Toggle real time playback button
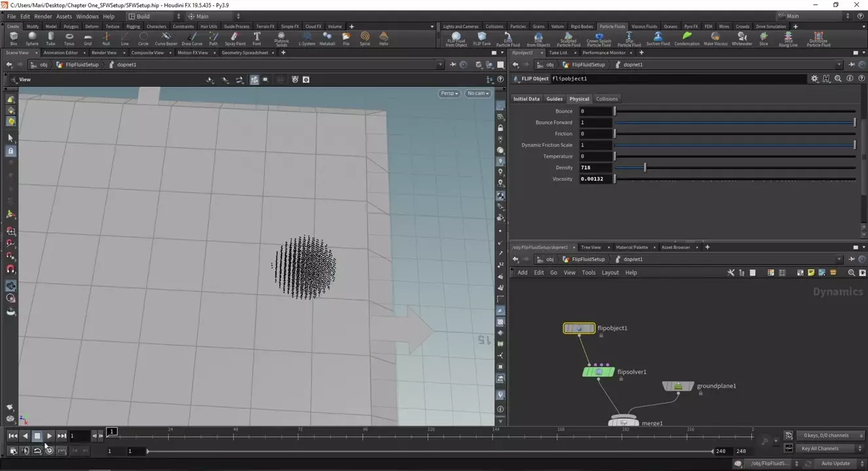The image size is (868, 471). pos(49,451)
